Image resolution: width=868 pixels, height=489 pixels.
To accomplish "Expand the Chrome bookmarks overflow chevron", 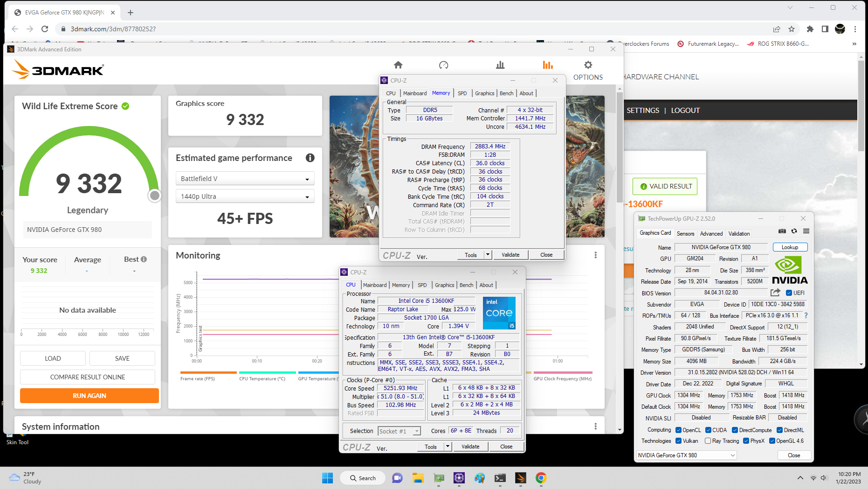I will coord(854,44).
